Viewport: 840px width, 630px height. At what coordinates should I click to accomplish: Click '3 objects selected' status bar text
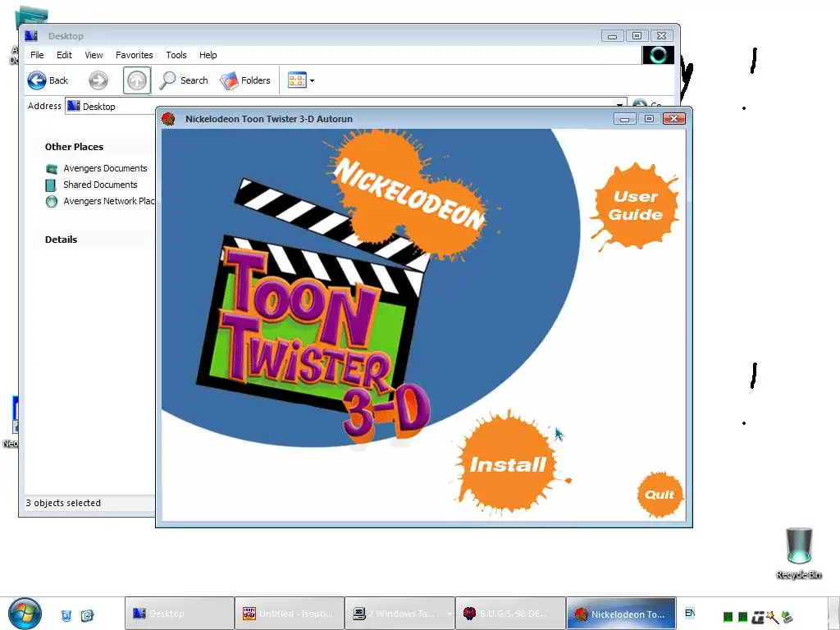[x=63, y=503]
